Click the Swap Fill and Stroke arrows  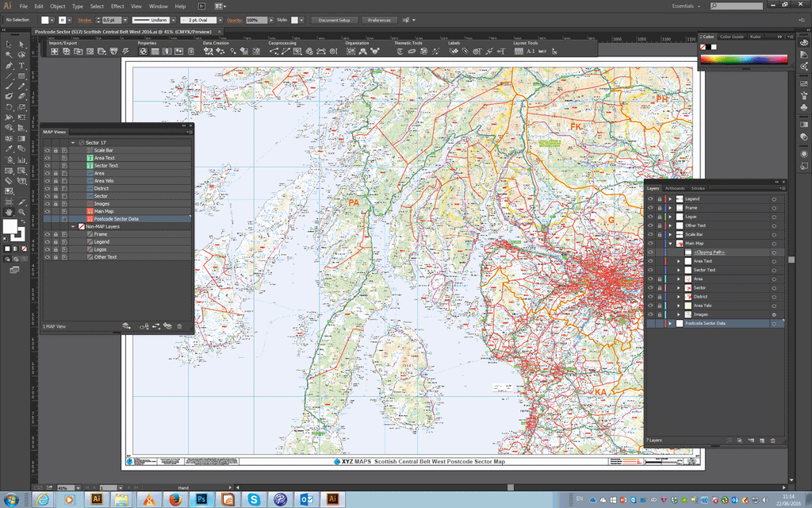22,222
